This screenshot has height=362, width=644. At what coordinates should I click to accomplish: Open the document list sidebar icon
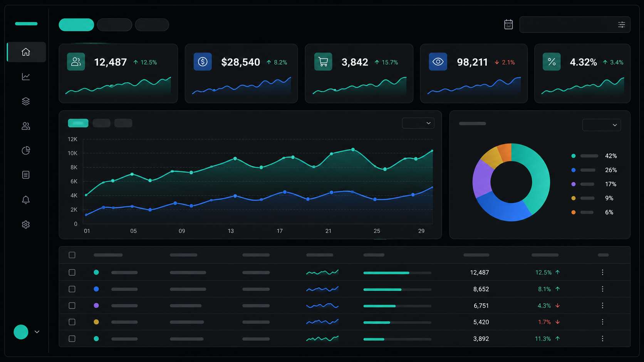26,175
